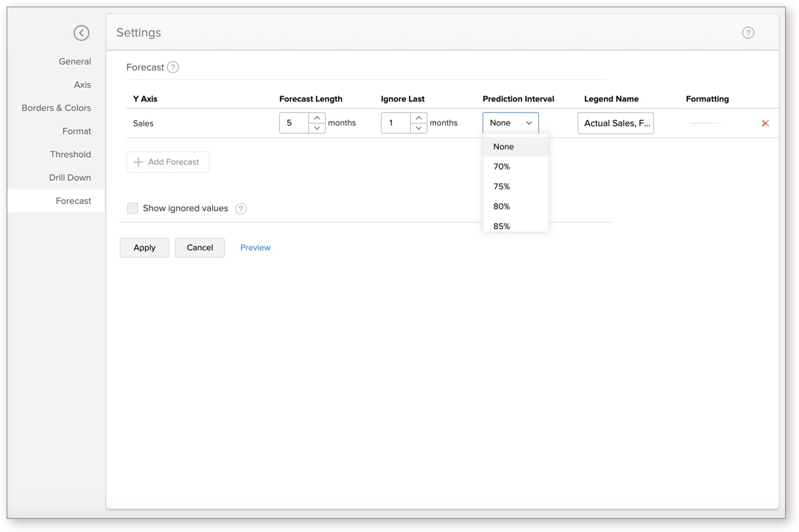Switch to Borders & Colors tab
This screenshot has height=532, width=799.
coord(57,108)
